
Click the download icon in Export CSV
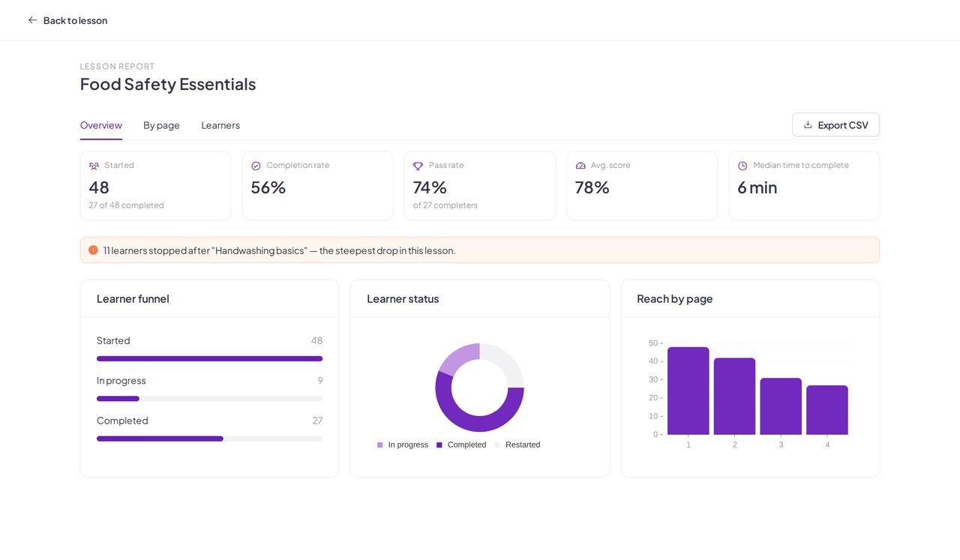pyautogui.click(x=808, y=125)
